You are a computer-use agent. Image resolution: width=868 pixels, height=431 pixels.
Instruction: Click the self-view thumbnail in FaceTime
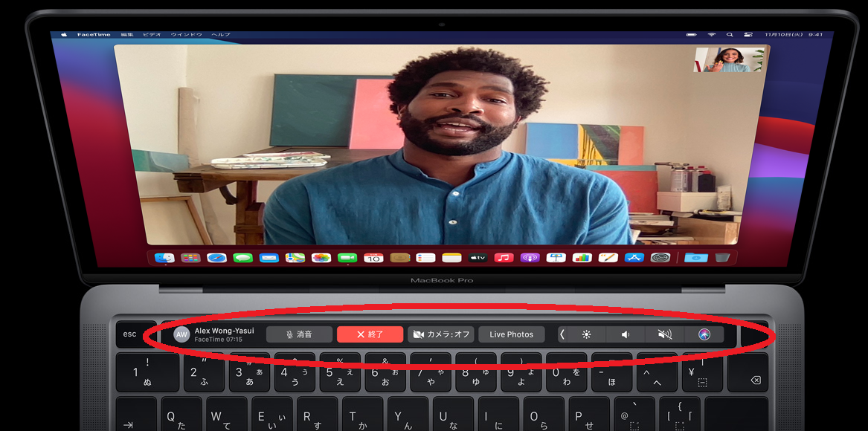click(729, 59)
